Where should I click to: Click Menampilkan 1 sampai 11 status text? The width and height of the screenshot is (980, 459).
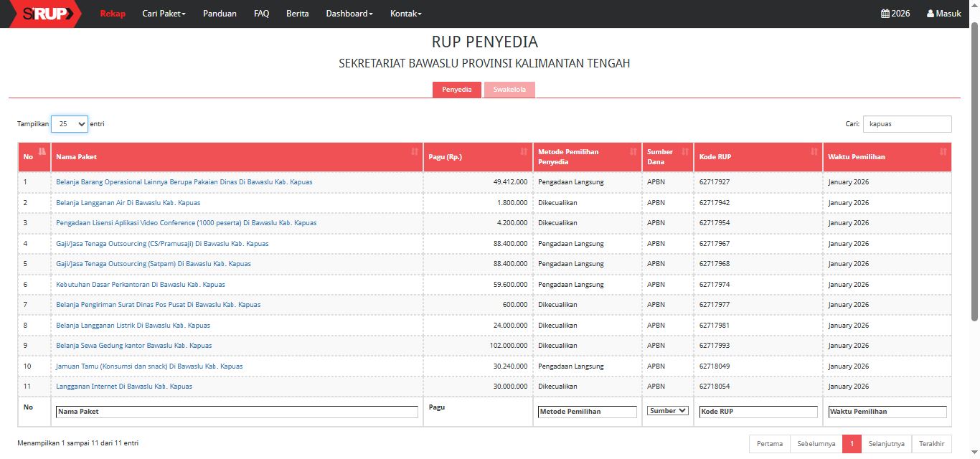[x=77, y=443]
